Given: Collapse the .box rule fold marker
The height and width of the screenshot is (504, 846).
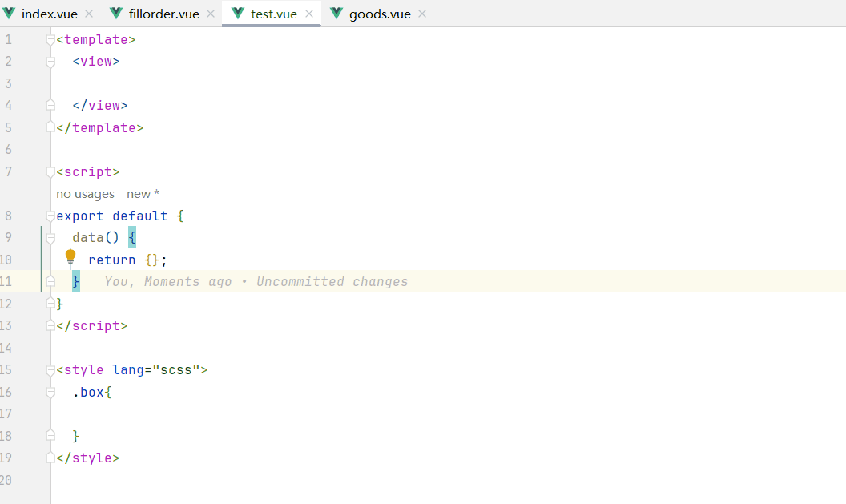Looking at the screenshot, I should coord(50,393).
